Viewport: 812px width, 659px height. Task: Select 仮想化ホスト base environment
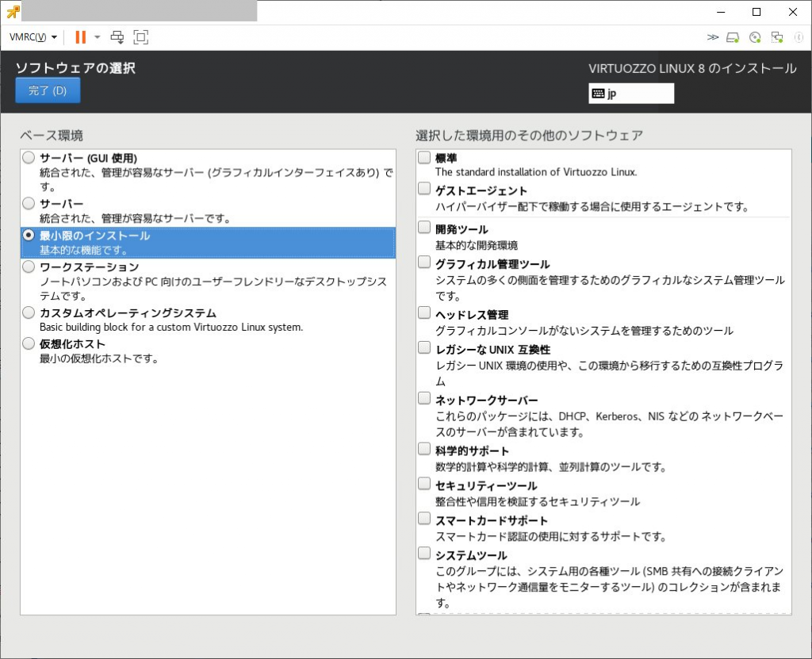pyautogui.click(x=29, y=343)
